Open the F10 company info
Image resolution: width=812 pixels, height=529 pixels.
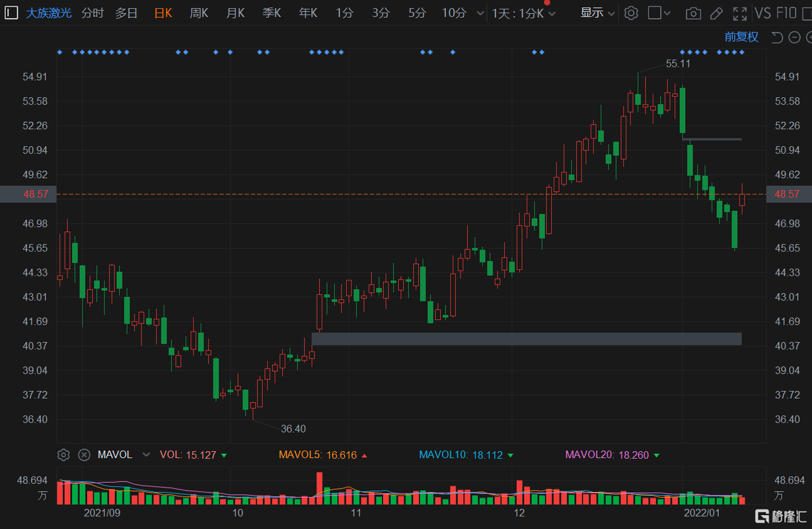click(x=786, y=13)
